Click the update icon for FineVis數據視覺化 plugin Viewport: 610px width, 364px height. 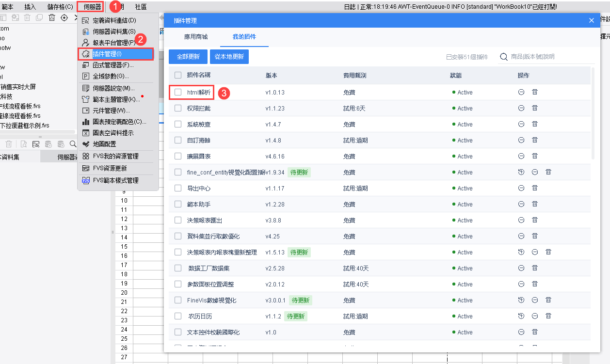pos(521,300)
